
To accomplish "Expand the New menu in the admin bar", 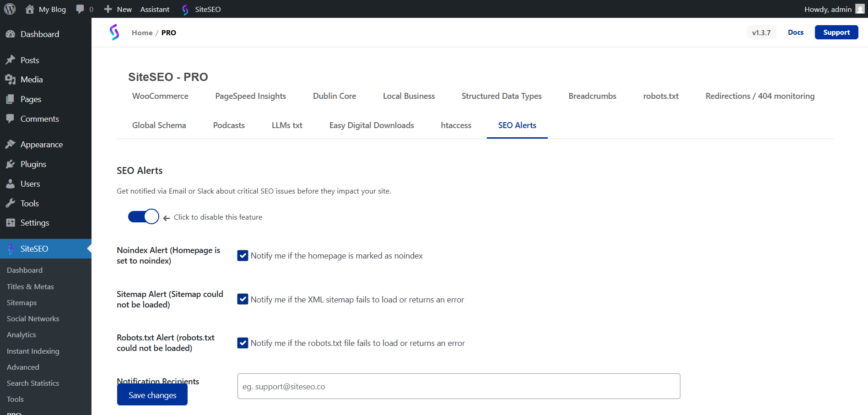I will [x=117, y=9].
